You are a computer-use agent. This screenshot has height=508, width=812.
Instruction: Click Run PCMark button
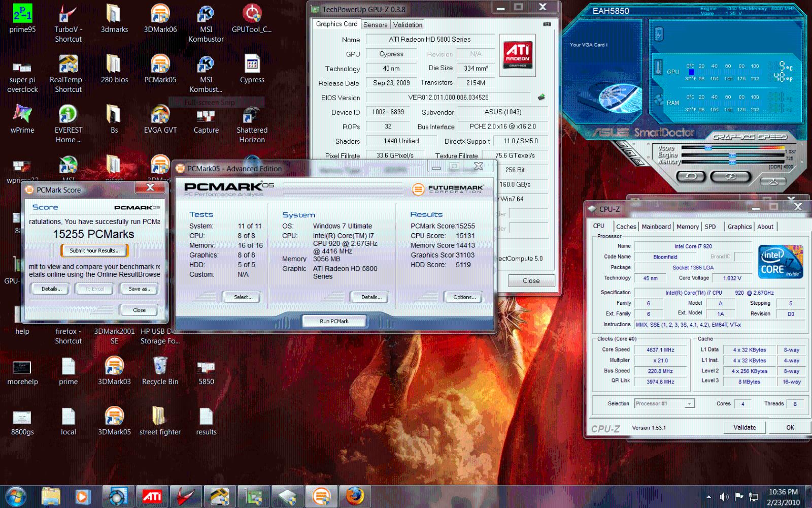[x=334, y=321]
